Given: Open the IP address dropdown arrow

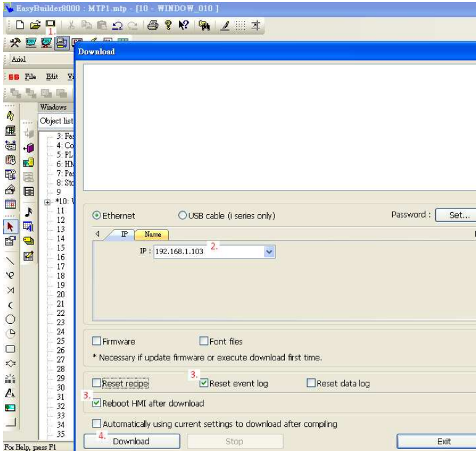Looking at the screenshot, I should coord(269,252).
